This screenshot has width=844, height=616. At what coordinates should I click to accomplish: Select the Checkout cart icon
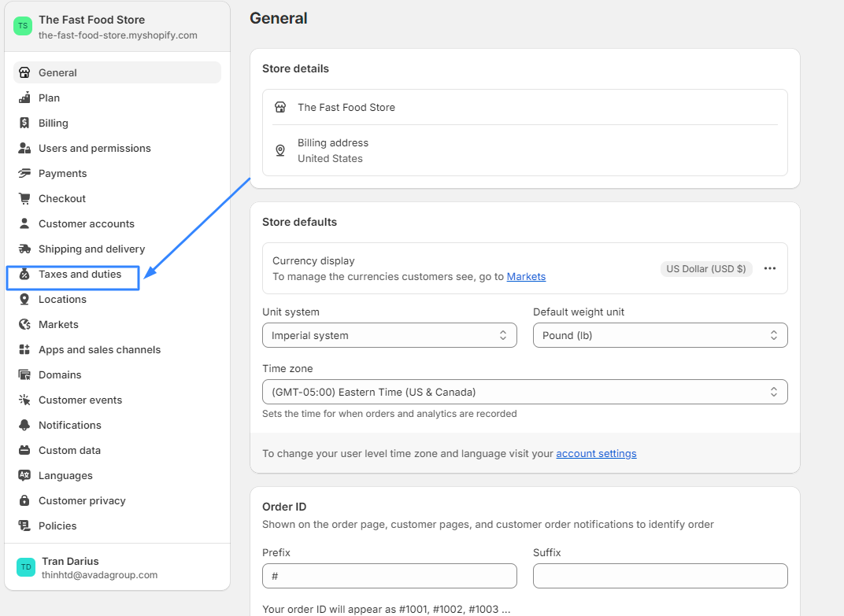(25, 198)
